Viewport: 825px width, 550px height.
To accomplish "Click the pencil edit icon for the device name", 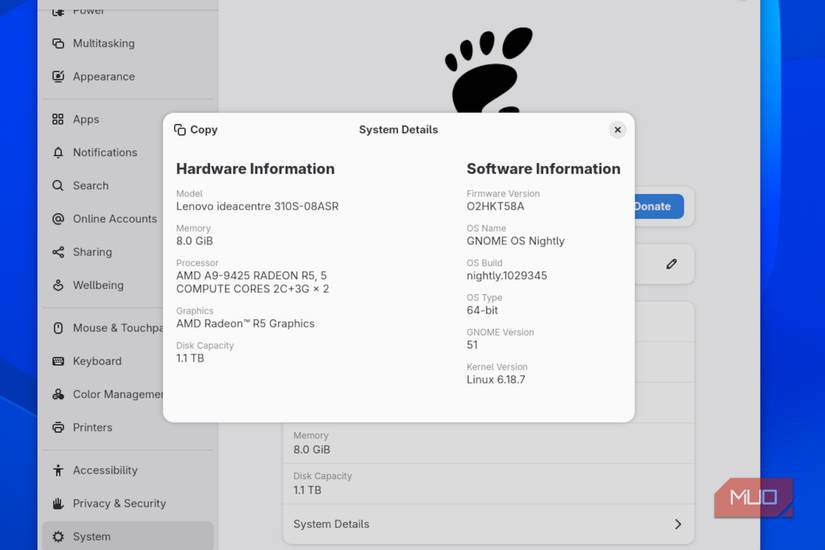I will pos(671,264).
